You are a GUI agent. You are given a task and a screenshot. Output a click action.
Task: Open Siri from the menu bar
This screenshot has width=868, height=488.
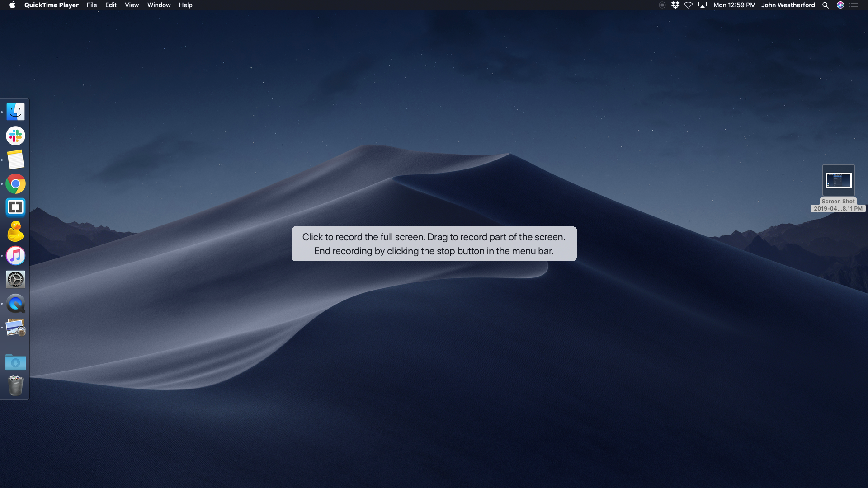click(840, 5)
